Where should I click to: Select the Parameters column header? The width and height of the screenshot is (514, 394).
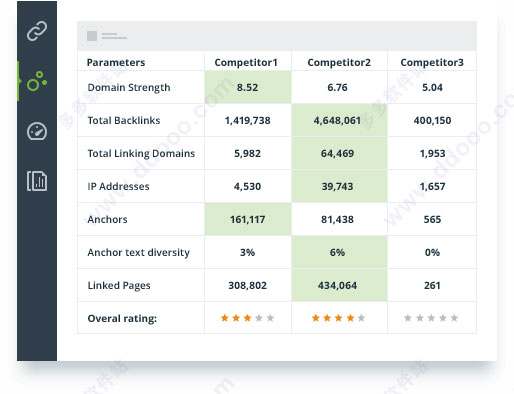coord(116,62)
